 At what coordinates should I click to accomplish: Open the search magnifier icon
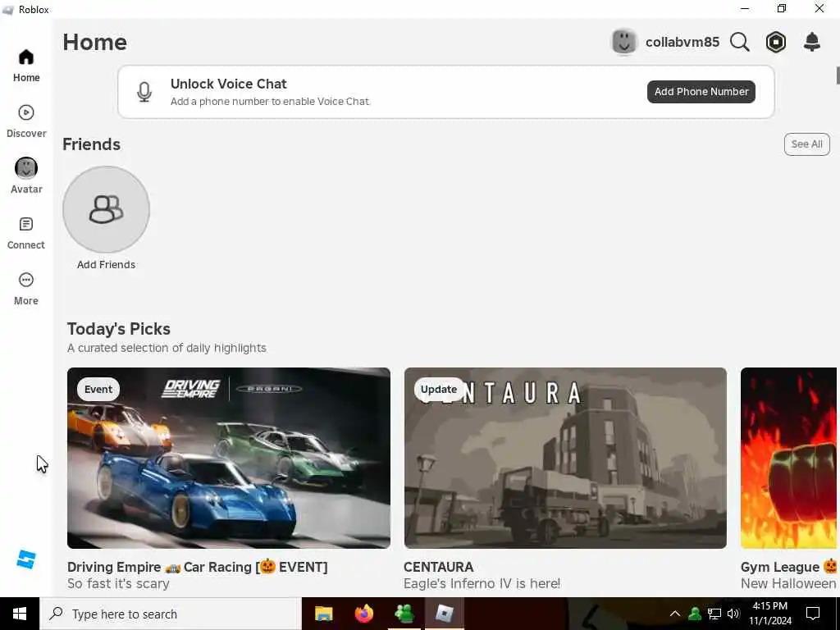click(x=740, y=42)
